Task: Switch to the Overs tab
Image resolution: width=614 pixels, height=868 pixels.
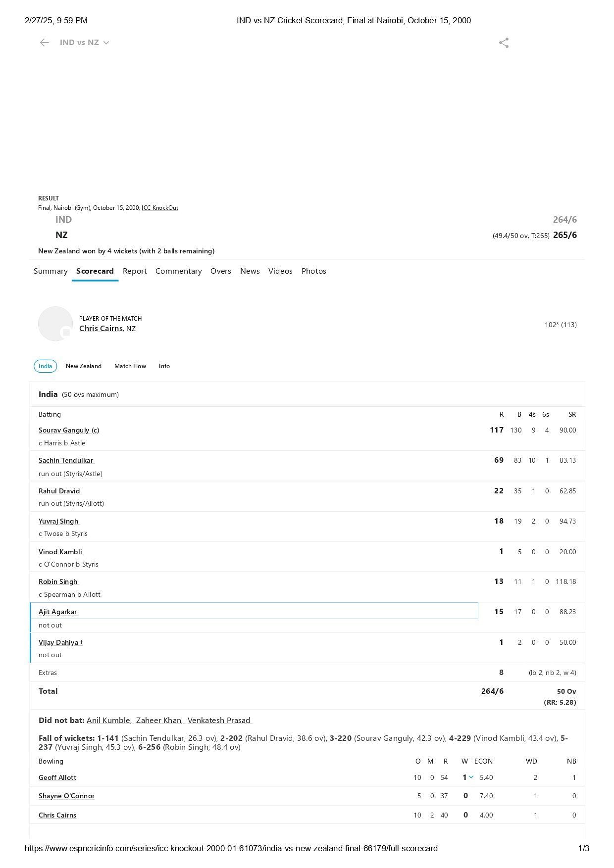Action: click(221, 271)
